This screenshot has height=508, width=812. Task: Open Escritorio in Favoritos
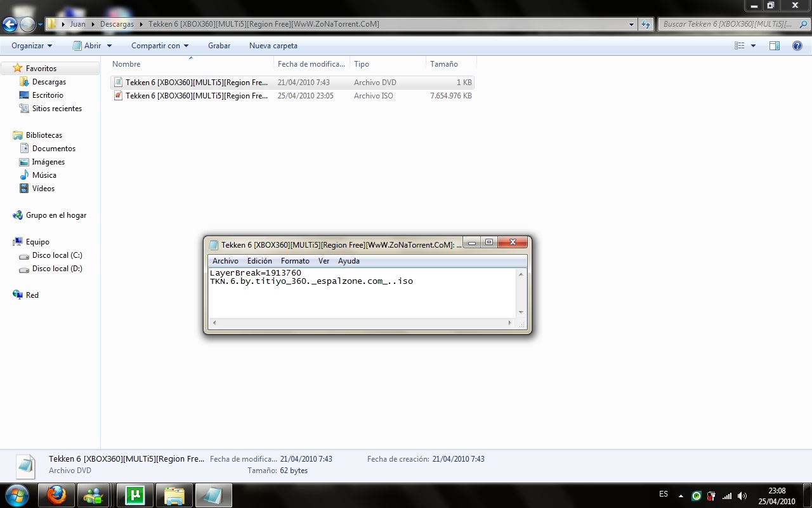48,95
